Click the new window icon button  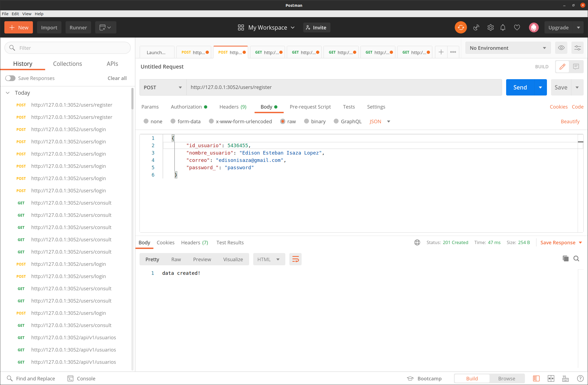click(106, 27)
